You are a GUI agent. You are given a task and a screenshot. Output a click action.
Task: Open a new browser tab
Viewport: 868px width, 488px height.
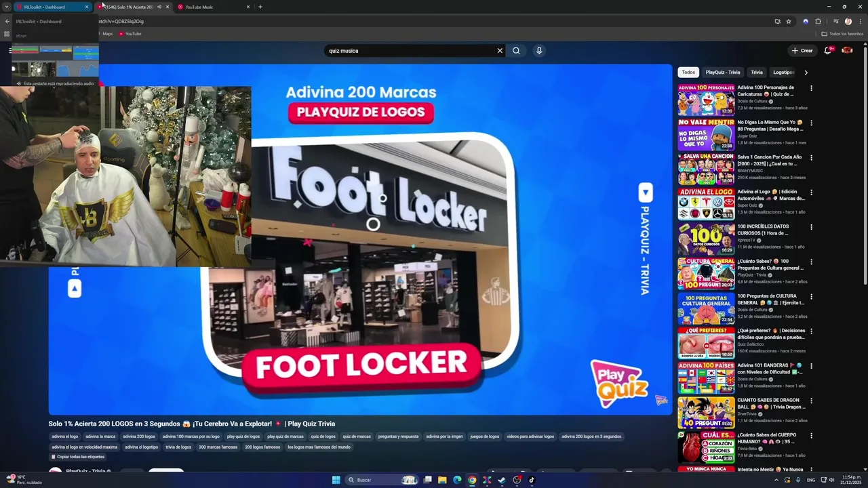[x=260, y=7]
